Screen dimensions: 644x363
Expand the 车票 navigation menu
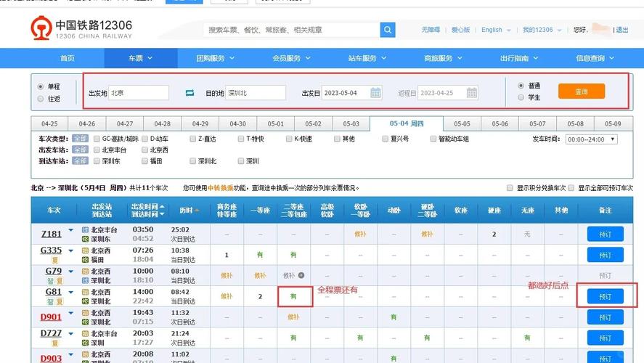(x=140, y=58)
